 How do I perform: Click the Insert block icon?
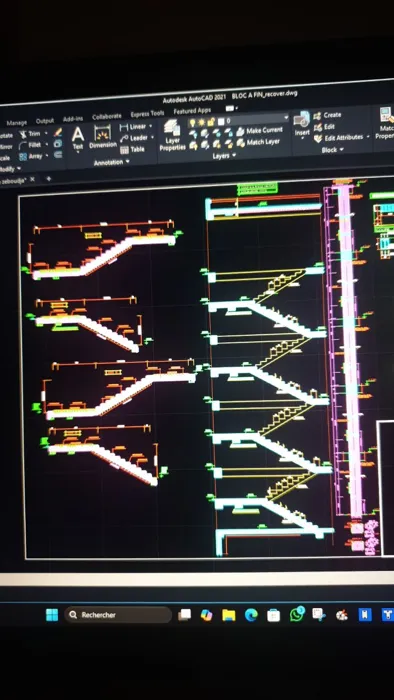(x=302, y=124)
